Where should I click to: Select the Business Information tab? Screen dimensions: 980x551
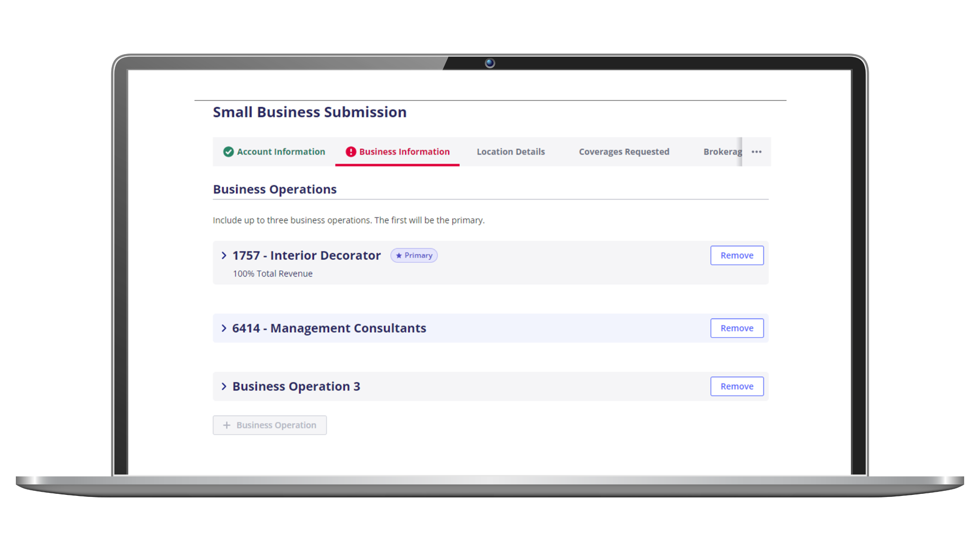[x=404, y=152]
